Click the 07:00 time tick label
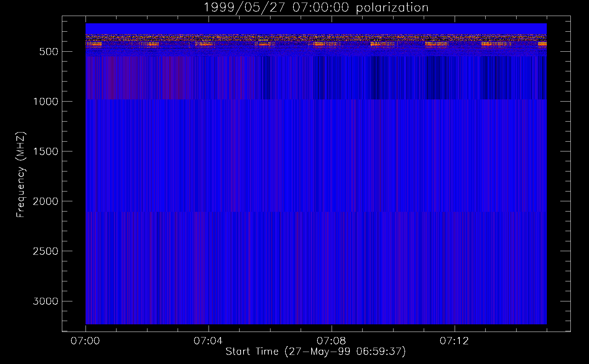 click(85, 341)
